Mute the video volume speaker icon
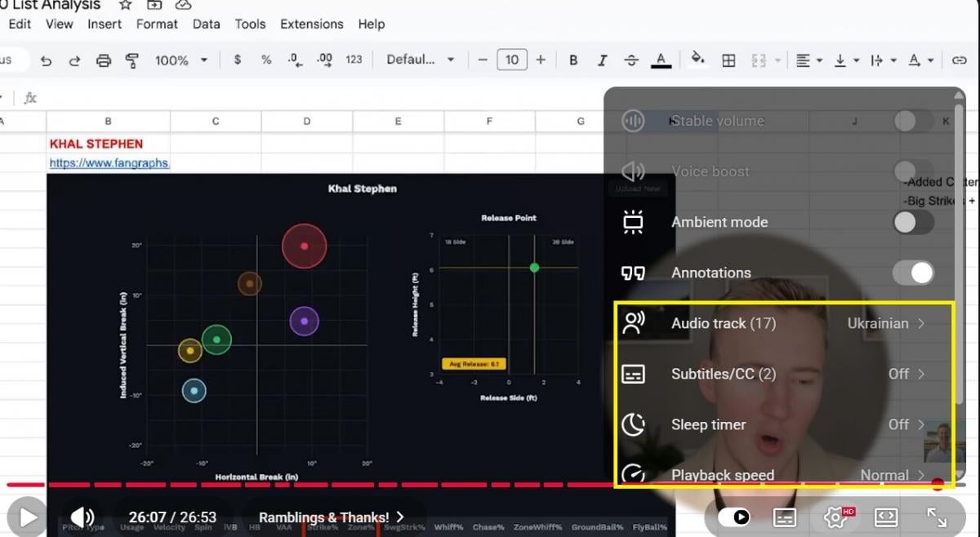 [82, 517]
